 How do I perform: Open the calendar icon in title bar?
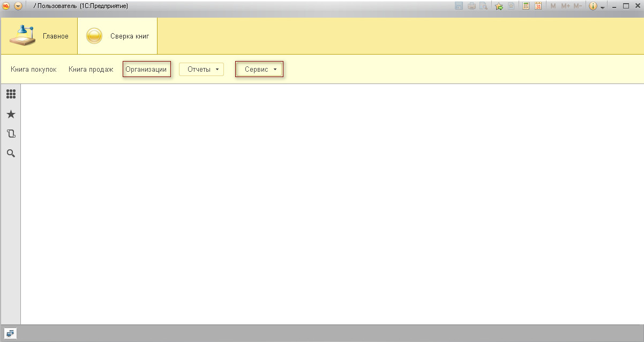(x=538, y=6)
